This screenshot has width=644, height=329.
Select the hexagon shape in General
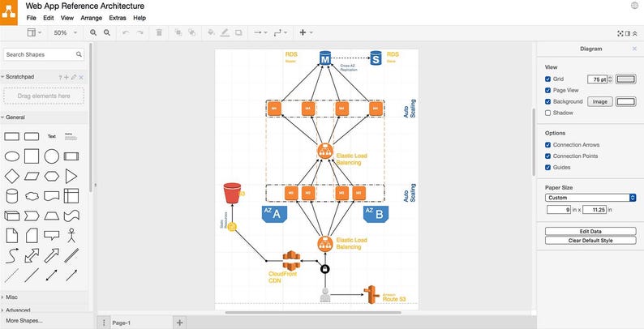(52, 176)
